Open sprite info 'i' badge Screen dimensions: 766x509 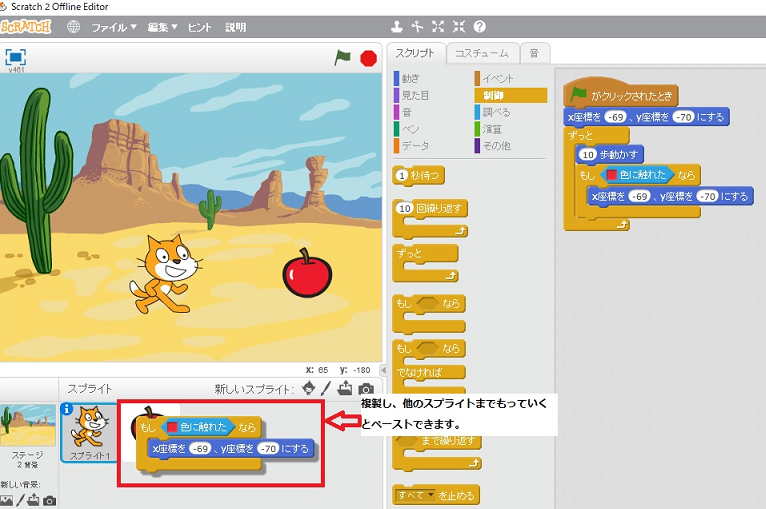click(x=67, y=408)
